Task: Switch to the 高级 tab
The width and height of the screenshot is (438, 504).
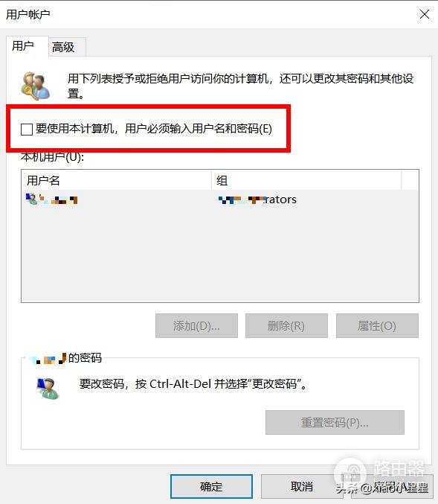Action: click(x=63, y=47)
